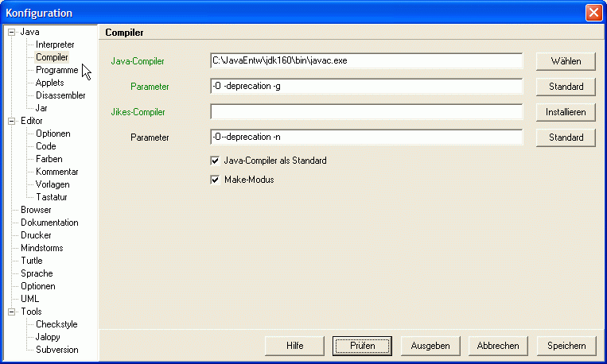Select the Jar tree entry
The width and height of the screenshot is (607, 364).
tap(41, 108)
